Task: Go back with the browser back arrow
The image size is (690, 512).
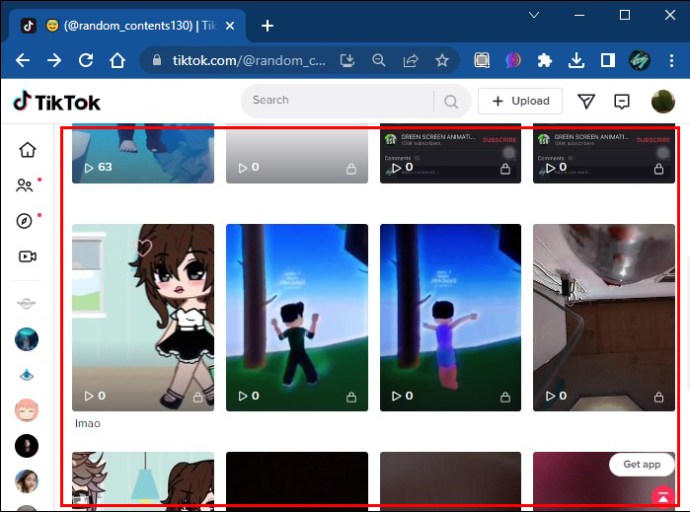Action: (x=22, y=60)
